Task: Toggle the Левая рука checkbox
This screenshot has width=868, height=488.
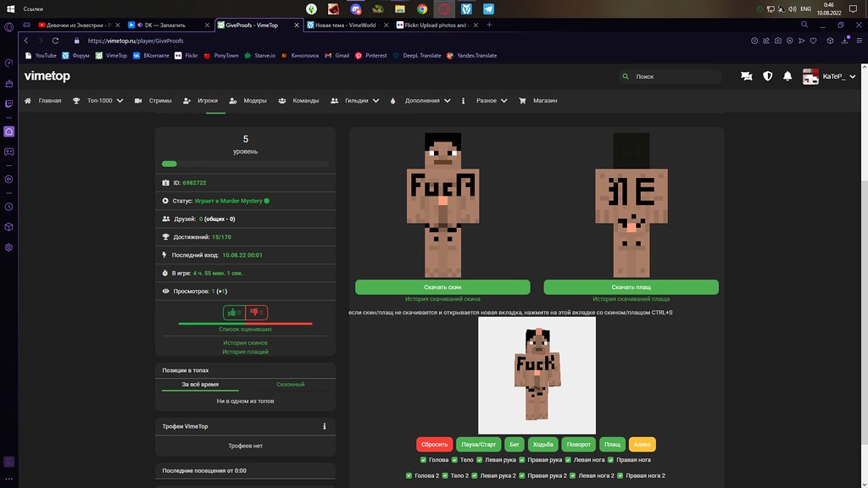Action: 480,460
